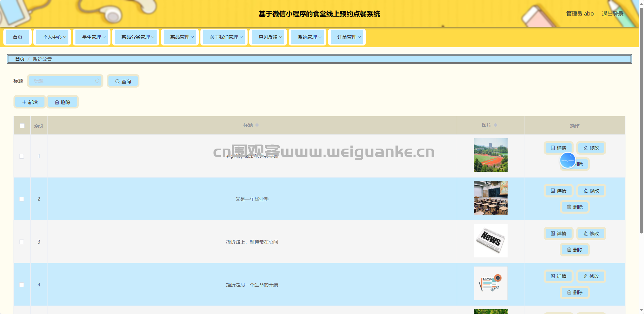644x314 pixels.
Task: Click the 新增 add button
Action: click(30, 102)
